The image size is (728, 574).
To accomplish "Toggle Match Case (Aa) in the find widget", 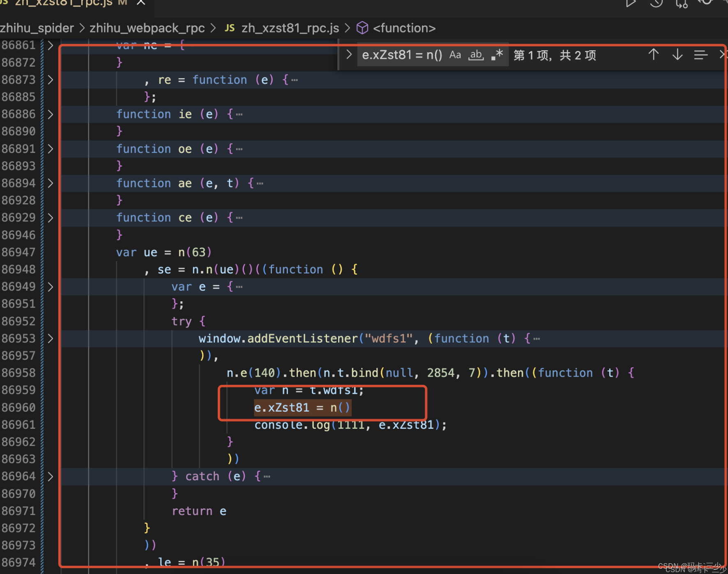I will click(455, 54).
